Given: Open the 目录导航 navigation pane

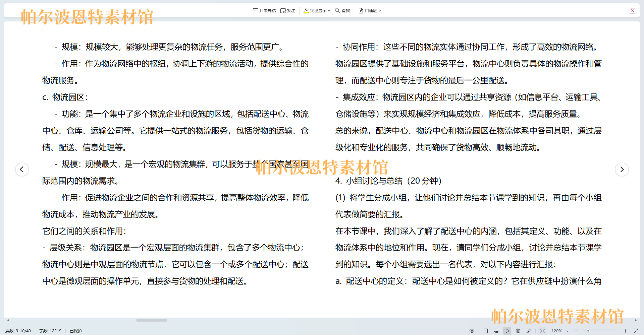Looking at the screenshot, I should tap(264, 11).
